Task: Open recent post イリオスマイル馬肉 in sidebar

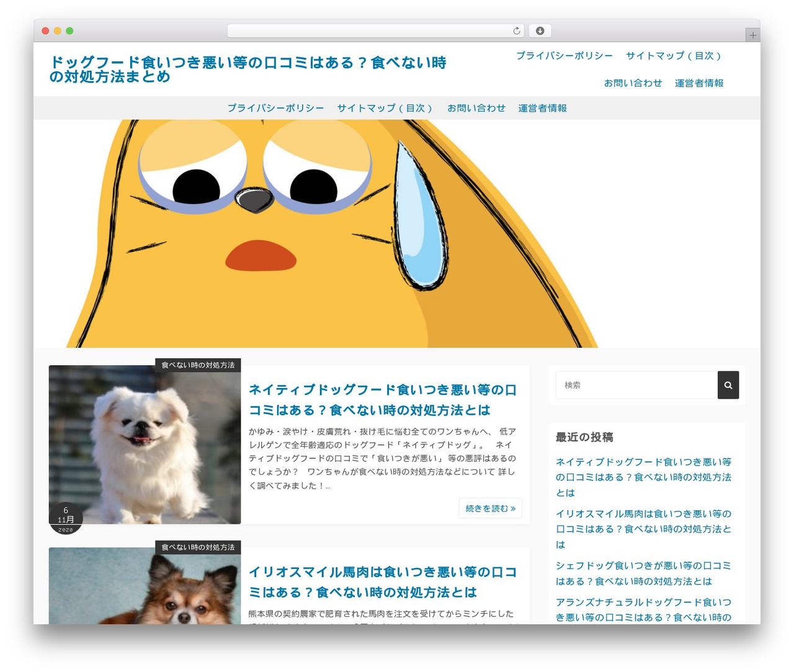Action: click(644, 529)
